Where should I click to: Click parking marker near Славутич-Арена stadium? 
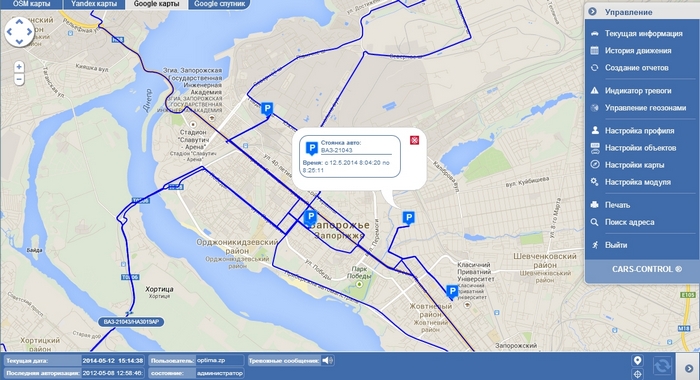[267, 109]
